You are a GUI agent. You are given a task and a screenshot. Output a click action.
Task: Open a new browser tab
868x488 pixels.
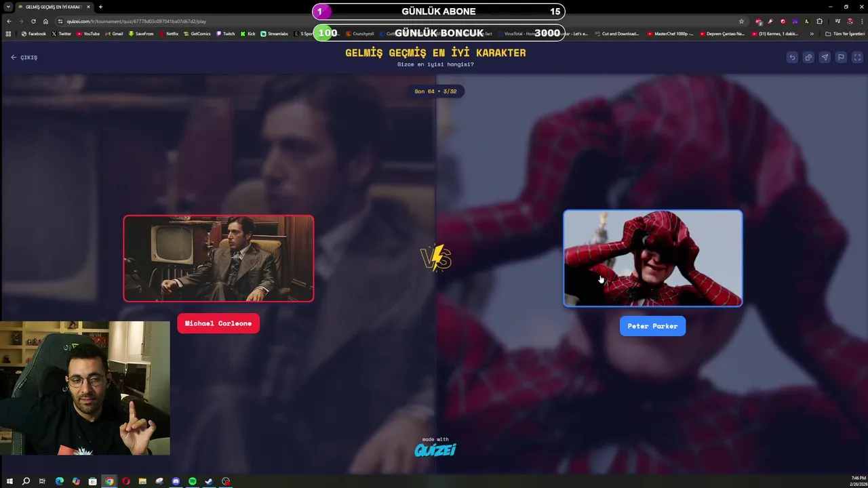[100, 7]
